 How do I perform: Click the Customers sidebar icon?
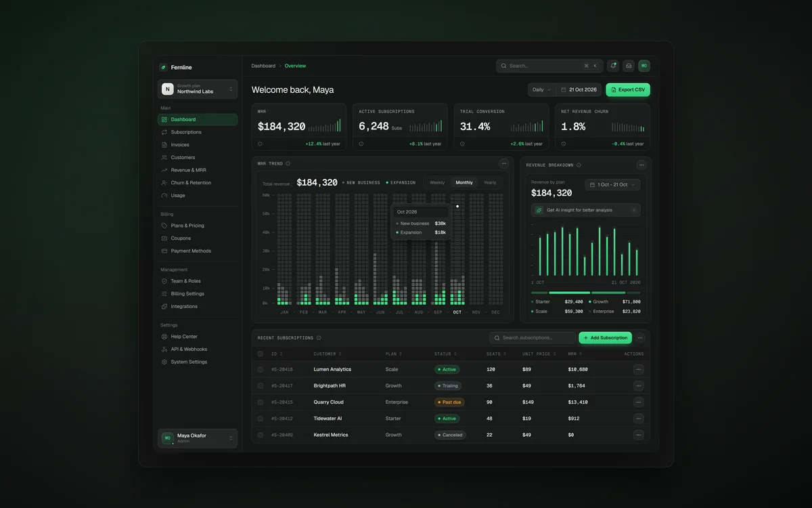tap(164, 157)
